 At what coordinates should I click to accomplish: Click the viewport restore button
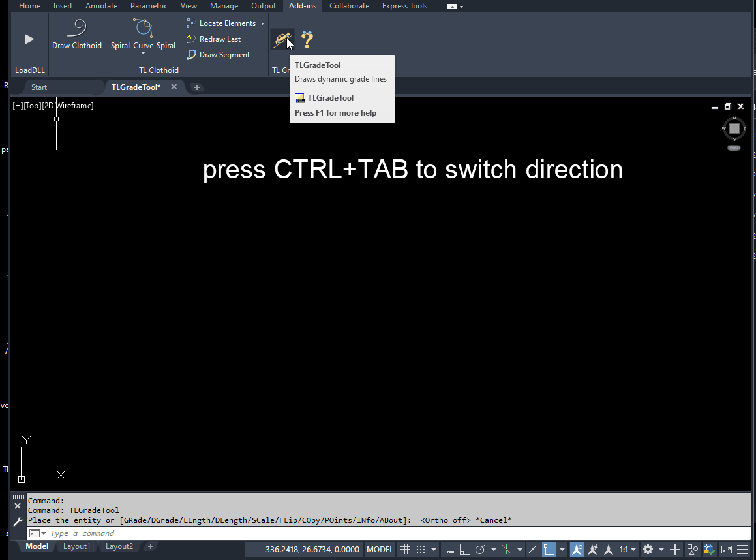coord(727,106)
